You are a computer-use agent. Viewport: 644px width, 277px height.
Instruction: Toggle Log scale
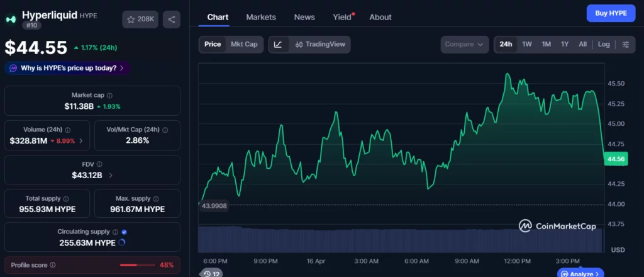[604, 45]
